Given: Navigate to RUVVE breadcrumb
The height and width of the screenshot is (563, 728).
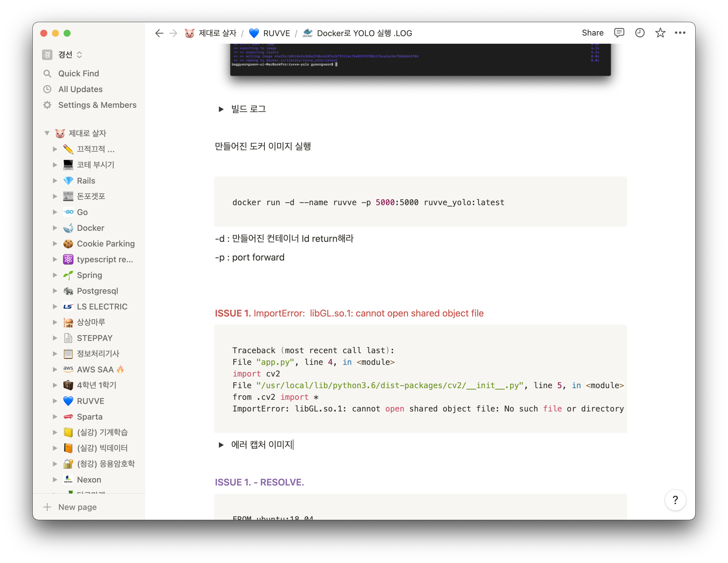Looking at the screenshot, I should tap(276, 33).
